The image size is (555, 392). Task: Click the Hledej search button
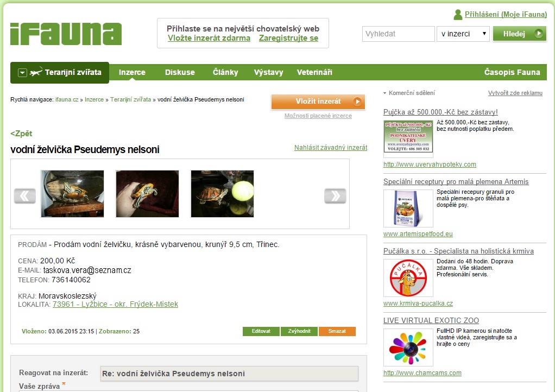tap(519, 34)
